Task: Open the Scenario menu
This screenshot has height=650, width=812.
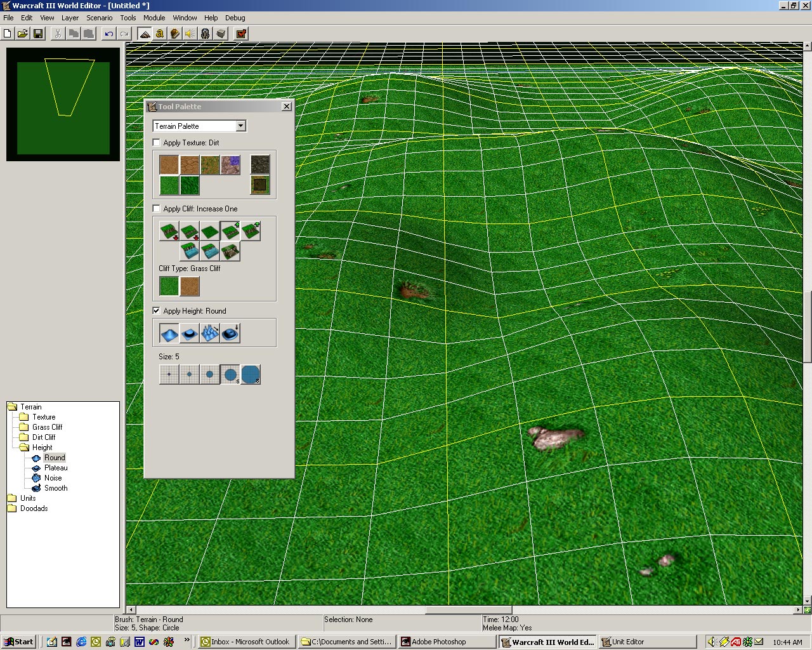Action: tap(99, 18)
